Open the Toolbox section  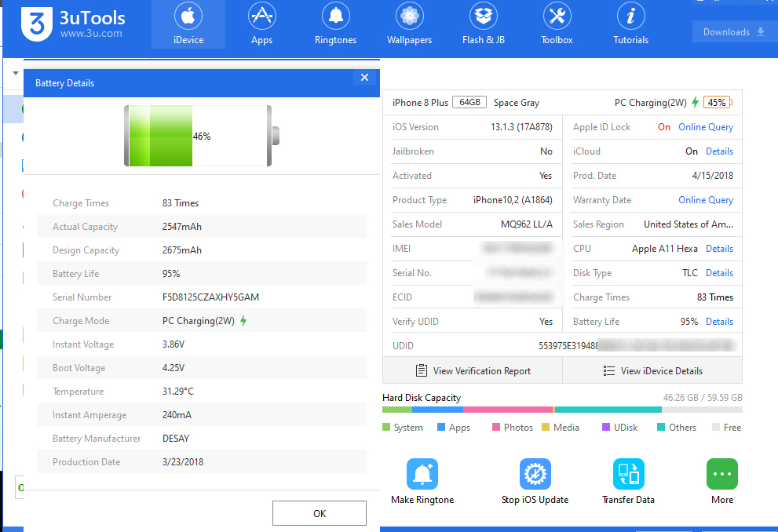[557, 24]
